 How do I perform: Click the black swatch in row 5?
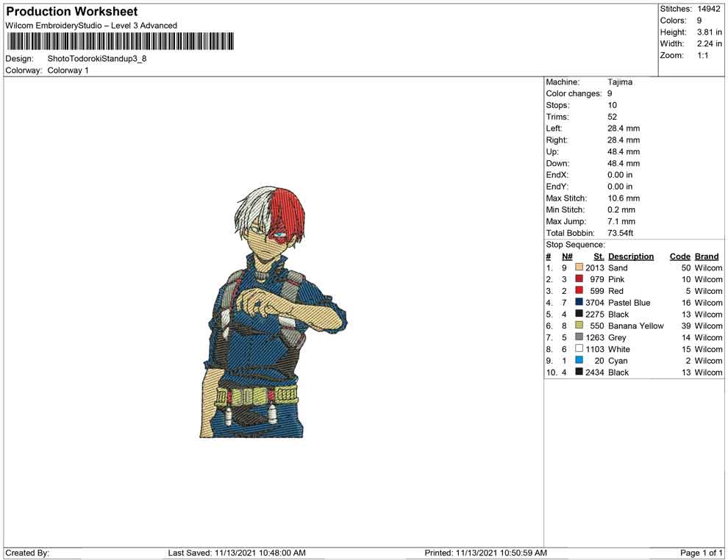coord(579,314)
